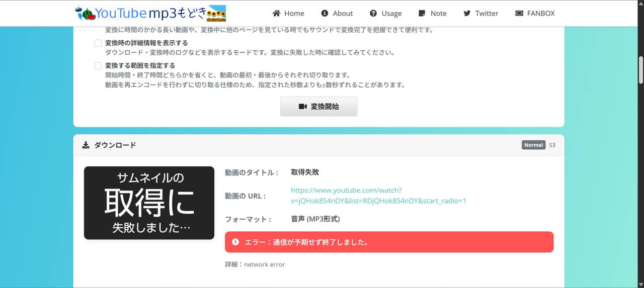Start conversion with 変換開始 button
The width and height of the screenshot is (644, 288).
click(x=319, y=107)
